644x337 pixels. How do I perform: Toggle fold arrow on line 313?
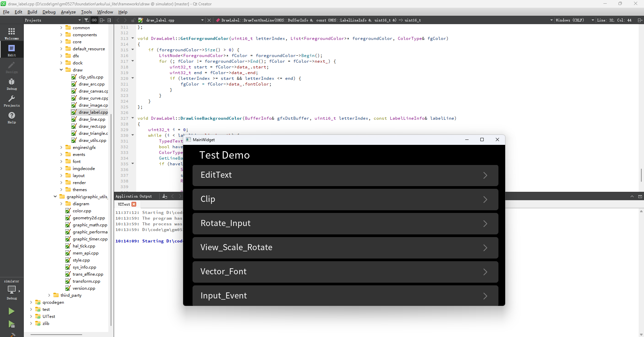(133, 38)
